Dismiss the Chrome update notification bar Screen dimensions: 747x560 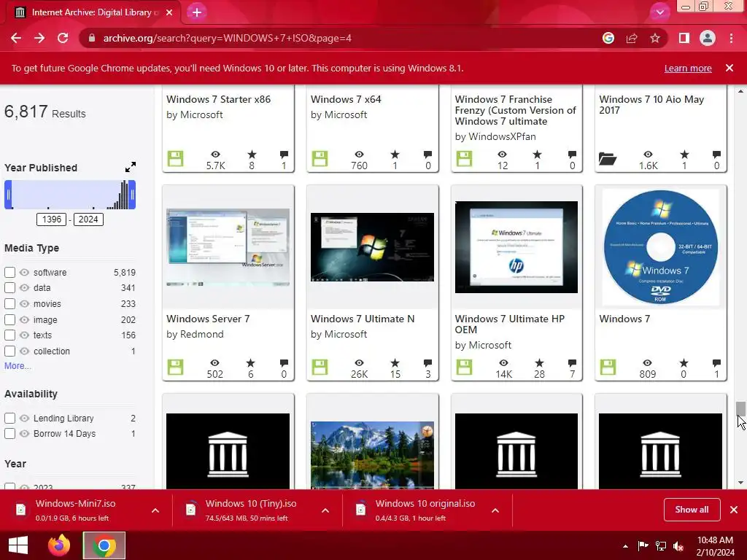(x=729, y=68)
